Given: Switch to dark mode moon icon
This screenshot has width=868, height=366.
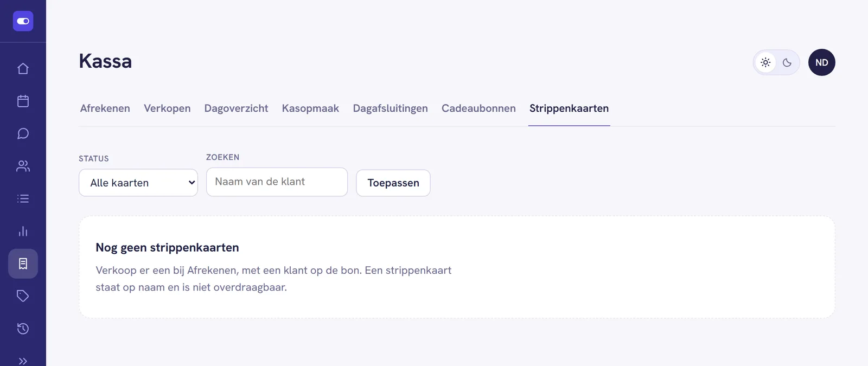Looking at the screenshot, I should point(787,62).
